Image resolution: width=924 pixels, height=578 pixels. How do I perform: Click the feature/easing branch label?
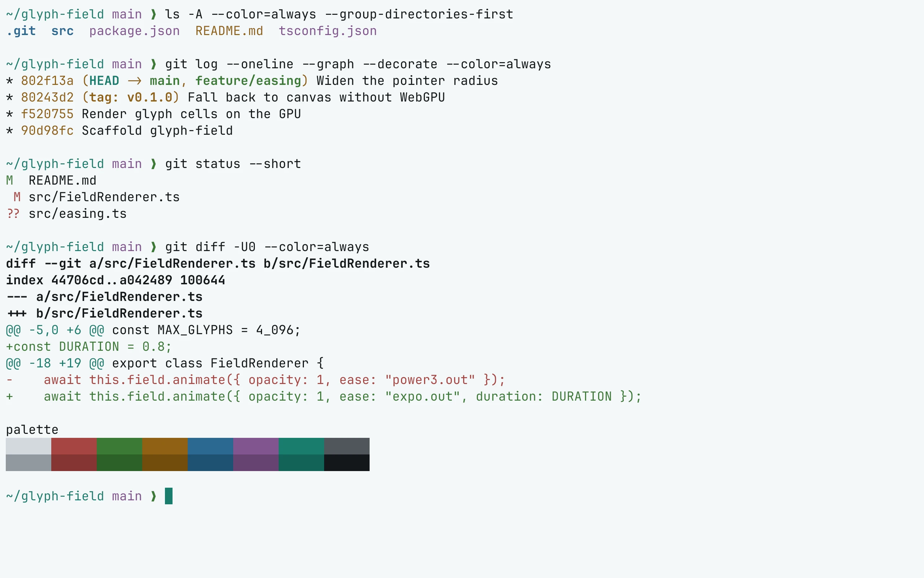tap(248, 81)
